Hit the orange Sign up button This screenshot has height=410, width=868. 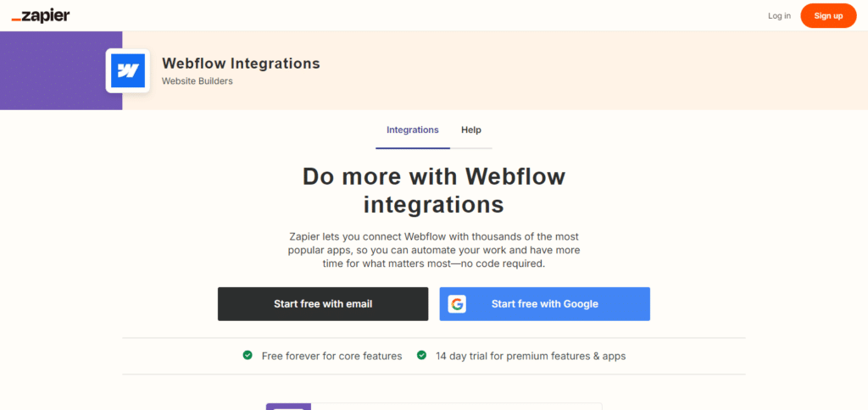827,16
